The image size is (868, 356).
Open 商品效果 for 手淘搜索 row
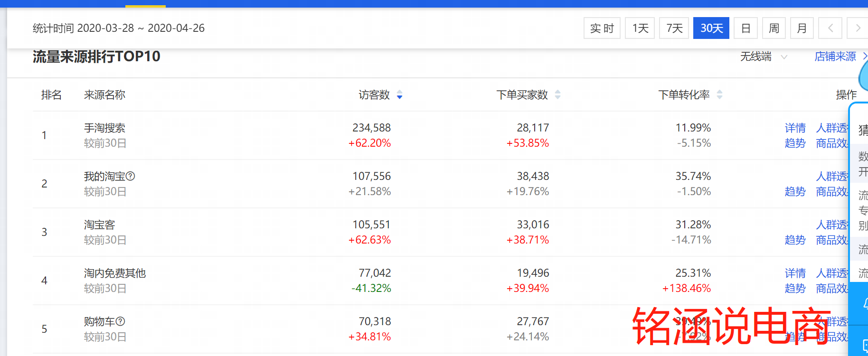(832, 143)
